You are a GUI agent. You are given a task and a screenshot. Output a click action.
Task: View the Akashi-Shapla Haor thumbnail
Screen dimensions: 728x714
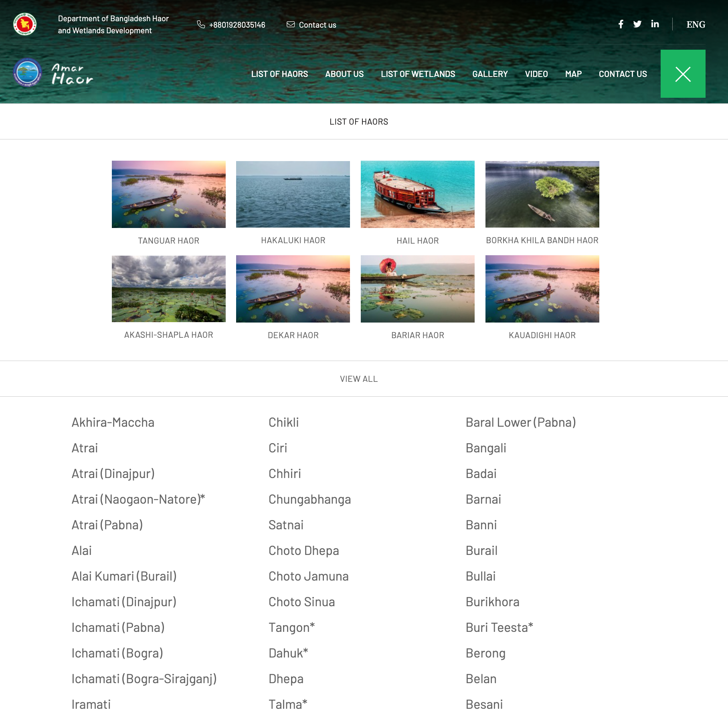tap(169, 289)
